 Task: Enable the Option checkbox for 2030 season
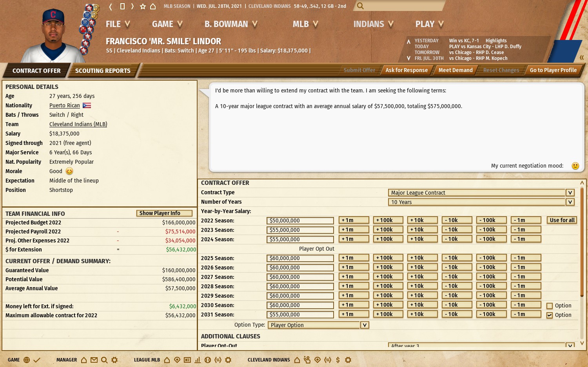click(550, 306)
